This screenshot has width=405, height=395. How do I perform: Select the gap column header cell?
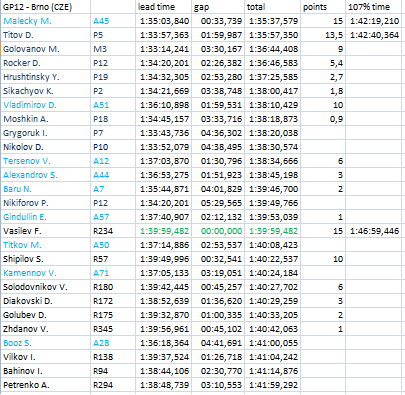(218, 7)
